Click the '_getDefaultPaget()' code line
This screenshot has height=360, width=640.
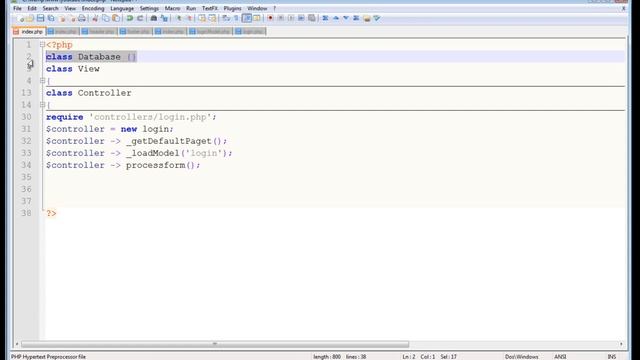[136, 141]
